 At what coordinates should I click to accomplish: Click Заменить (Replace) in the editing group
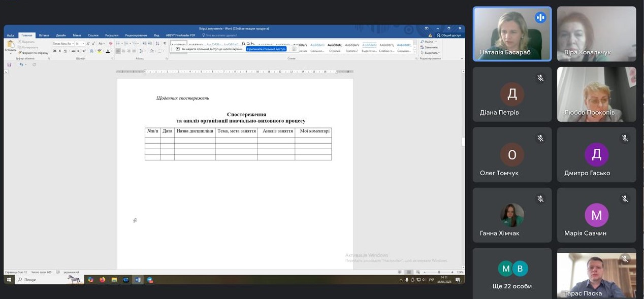430,47
